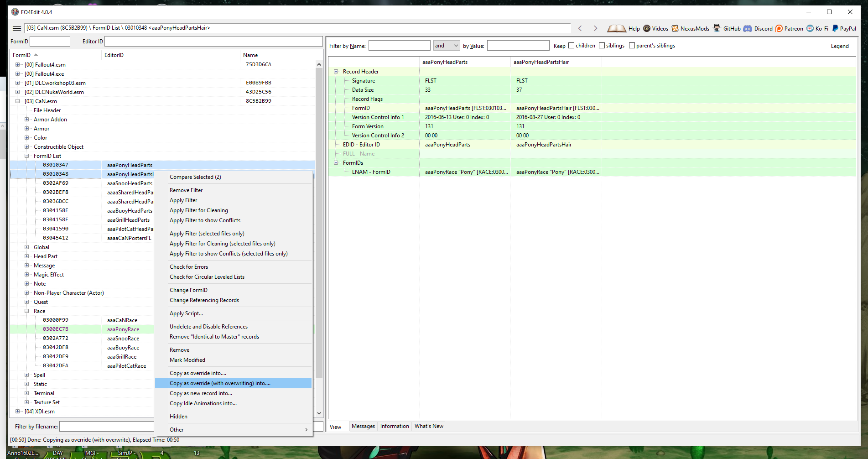Image resolution: width=868 pixels, height=459 pixels.
Task: Enable the parent's siblings checkbox
Action: [632, 46]
